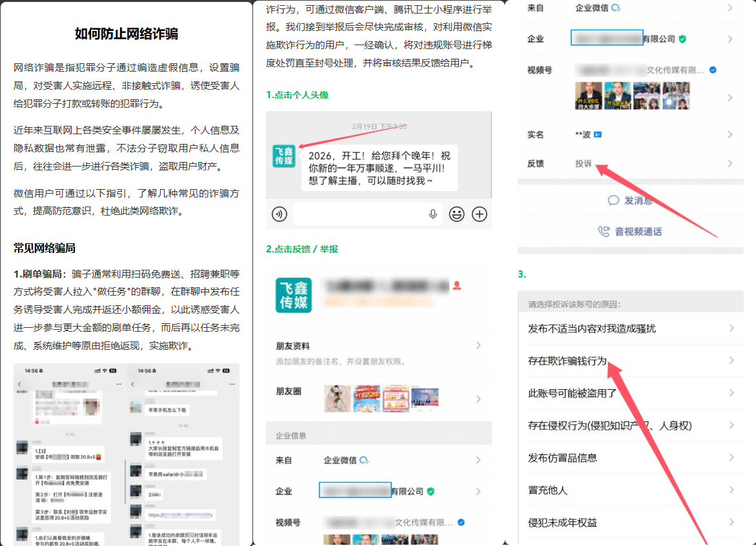Click the heading 常见网络骗局
This screenshot has width=756, height=546.
[45, 248]
